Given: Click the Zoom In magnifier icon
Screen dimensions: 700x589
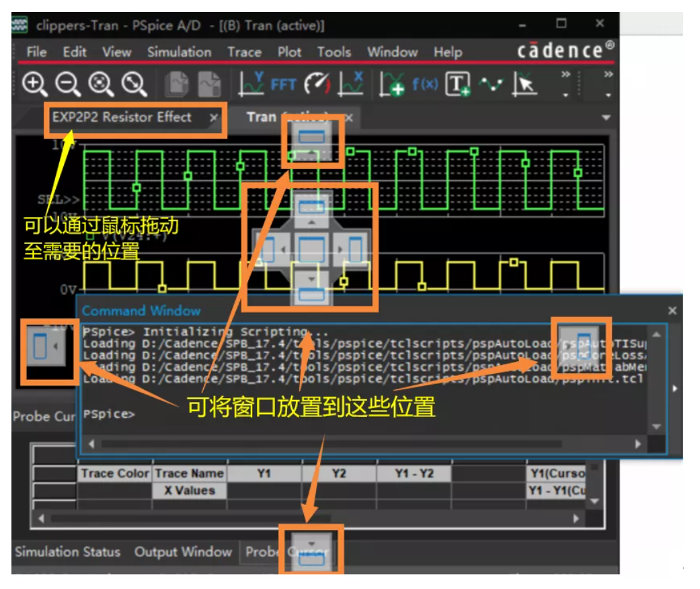Looking at the screenshot, I should pos(35,84).
